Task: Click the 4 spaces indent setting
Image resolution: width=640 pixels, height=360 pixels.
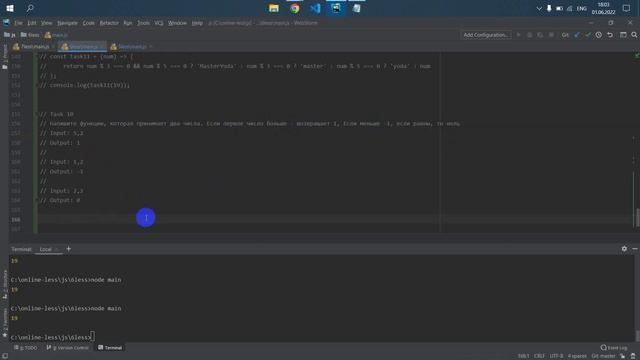Action: click(577, 356)
